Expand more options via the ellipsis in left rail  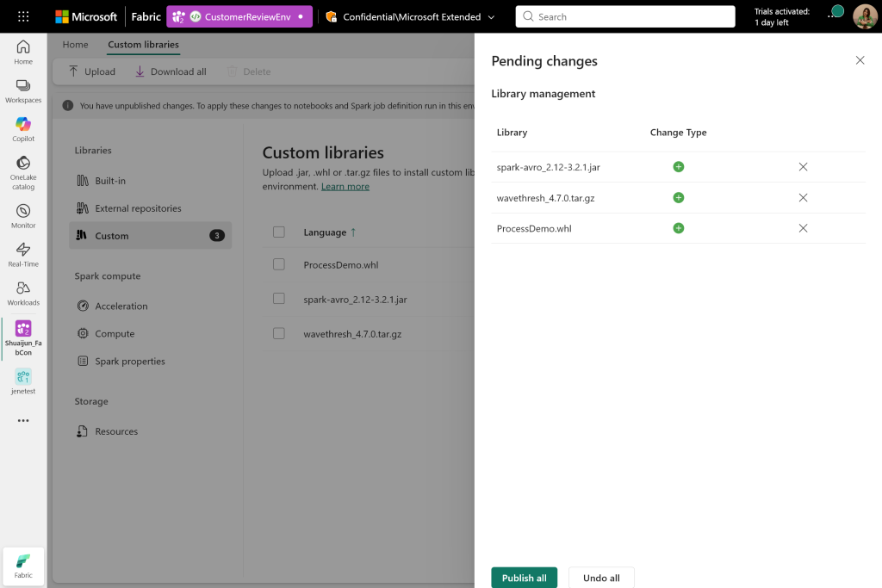[x=22, y=420]
